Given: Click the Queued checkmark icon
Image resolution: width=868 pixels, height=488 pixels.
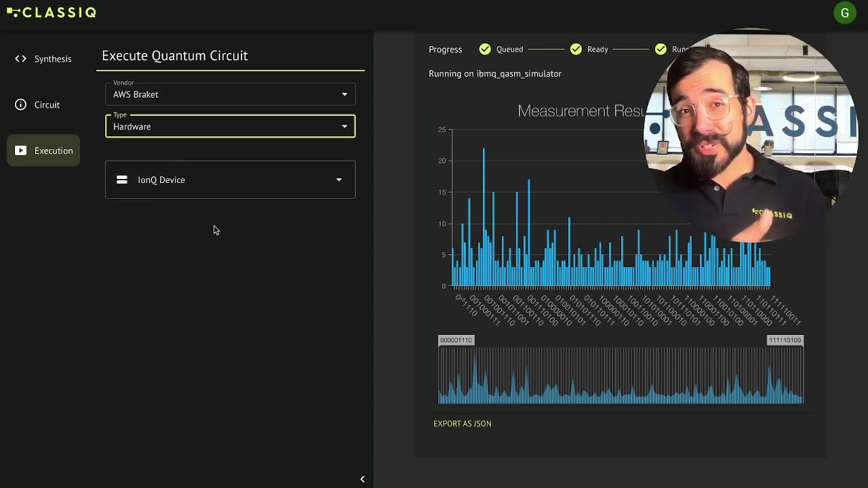Looking at the screenshot, I should coord(485,49).
